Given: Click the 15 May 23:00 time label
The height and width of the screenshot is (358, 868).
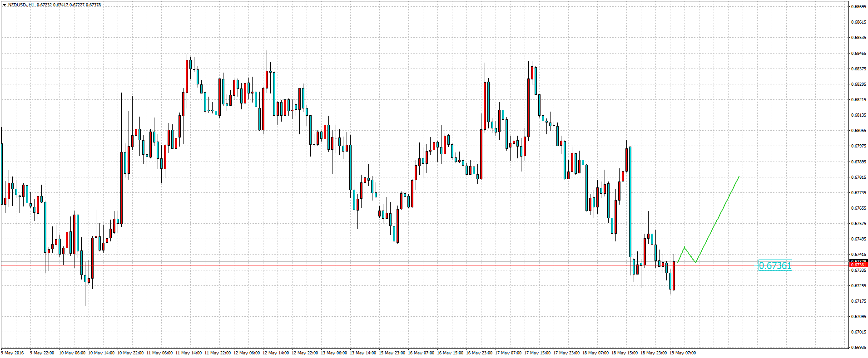Looking at the screenshot, I should [x=392, y=353].
